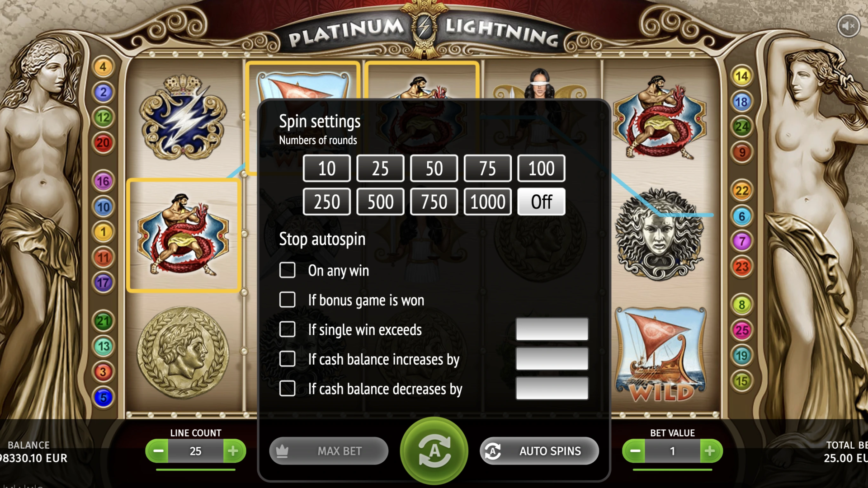The height and width of the screenshot is (488, 868).
Task: Choose 100 rounds option
Action: click(x=541, y=169)
